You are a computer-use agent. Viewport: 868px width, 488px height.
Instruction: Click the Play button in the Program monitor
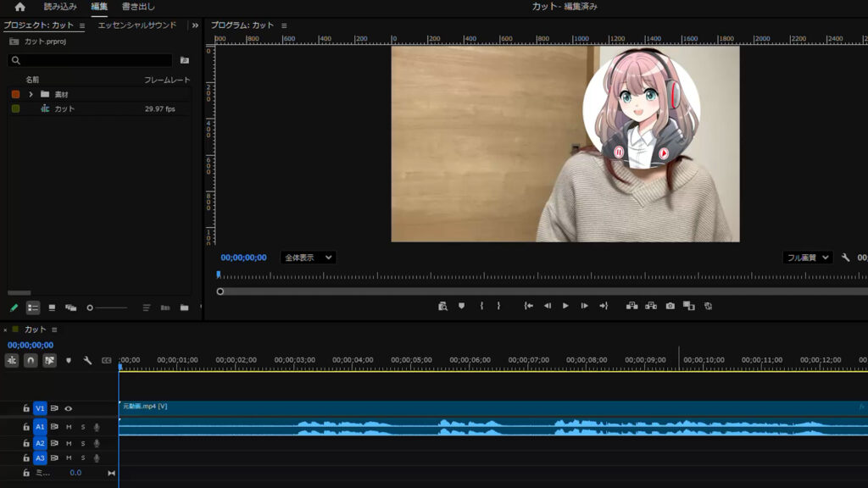[565, 306]
